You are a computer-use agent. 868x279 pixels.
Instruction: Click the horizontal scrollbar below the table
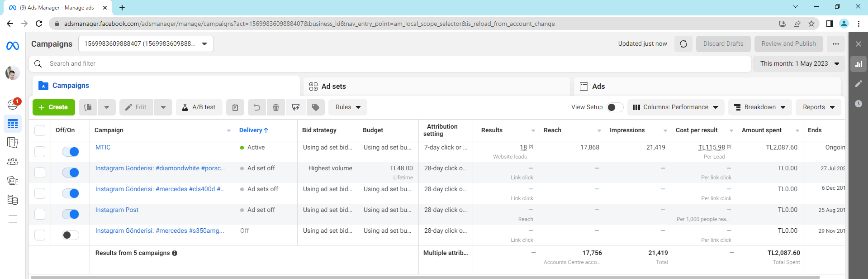pos(425,277)
